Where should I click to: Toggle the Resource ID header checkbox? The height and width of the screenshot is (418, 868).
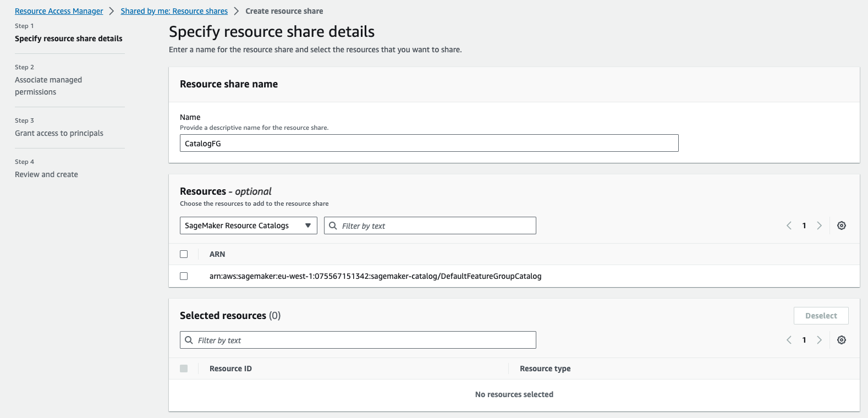pyautogui.click(x=184, y=369)
